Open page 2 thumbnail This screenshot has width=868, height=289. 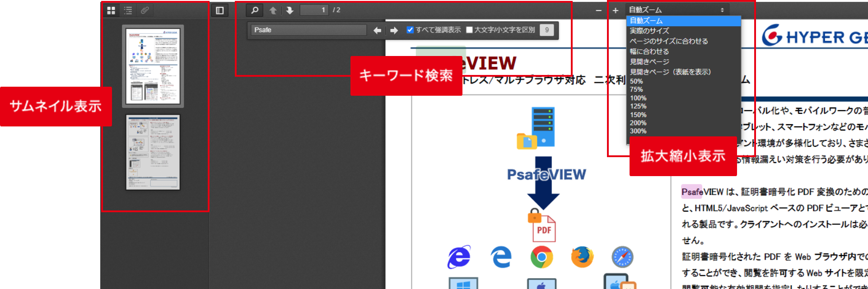(x=153, y=152)
